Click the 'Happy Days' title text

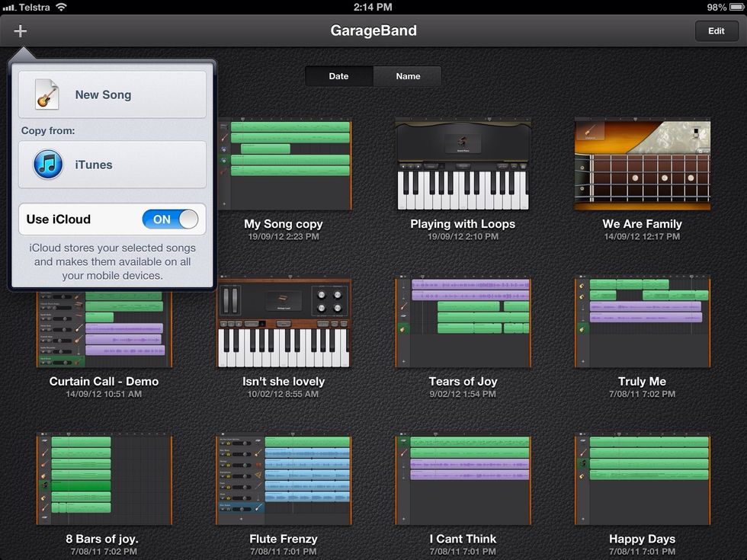[642, 539]
